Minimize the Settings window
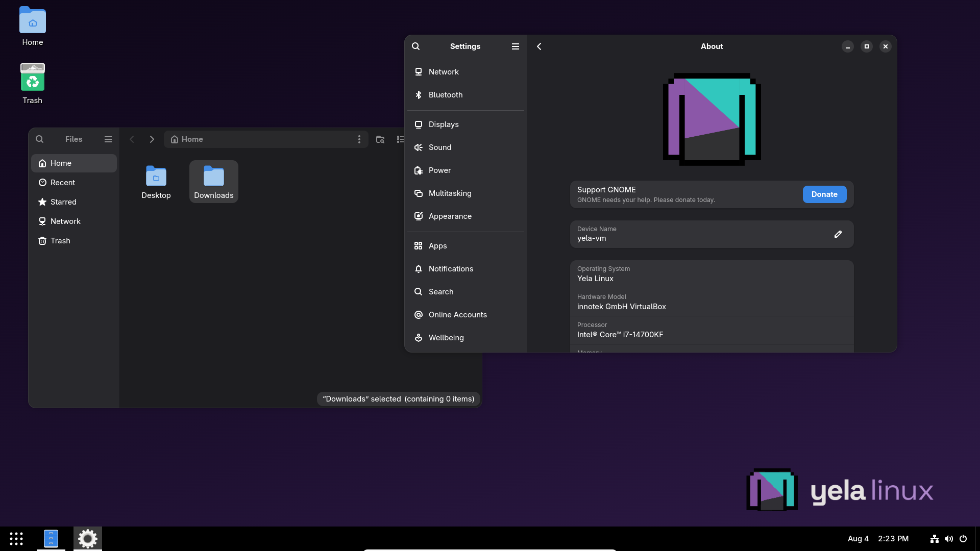The height and width of the screenshot is (551, 980). [x=848, y=46]
